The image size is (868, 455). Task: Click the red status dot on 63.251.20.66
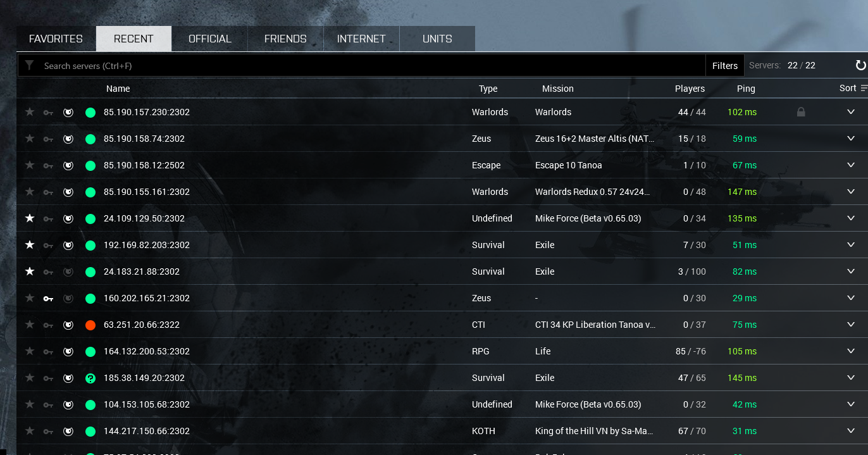coord(90,325)
